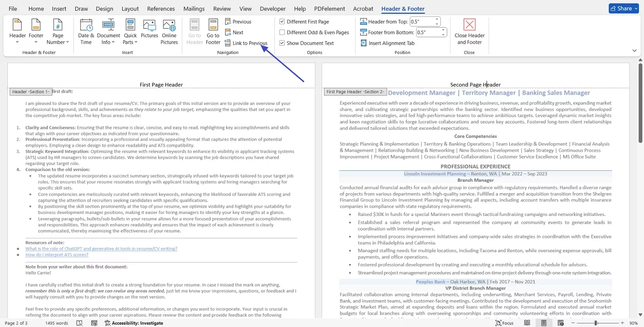Insert Online Pictures
This screenshot has height=327, width=644.
point(169,32)
